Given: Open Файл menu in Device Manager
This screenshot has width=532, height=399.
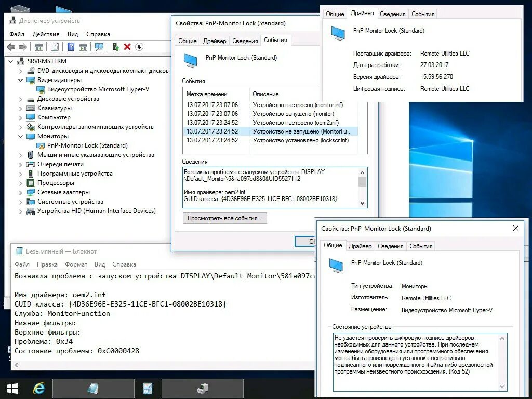Looking at the screenshot, I should pyautogui.click(x=17, y=34).
